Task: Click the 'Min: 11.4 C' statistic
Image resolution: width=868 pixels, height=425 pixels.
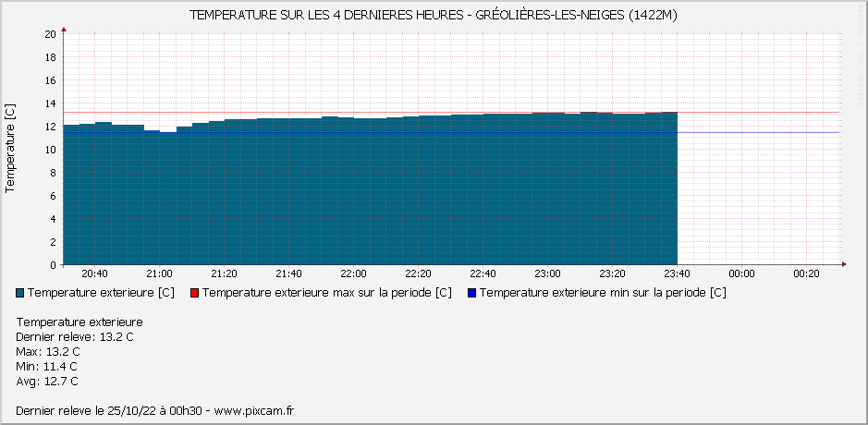Action: click(x=47, y=367)
